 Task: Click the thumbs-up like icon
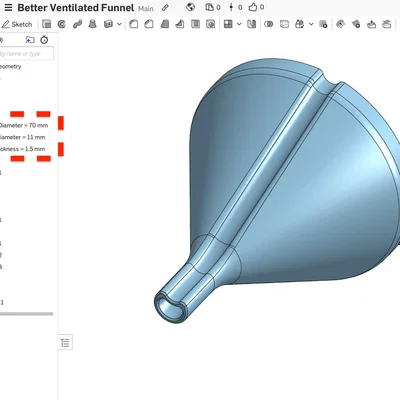[253, 7]
